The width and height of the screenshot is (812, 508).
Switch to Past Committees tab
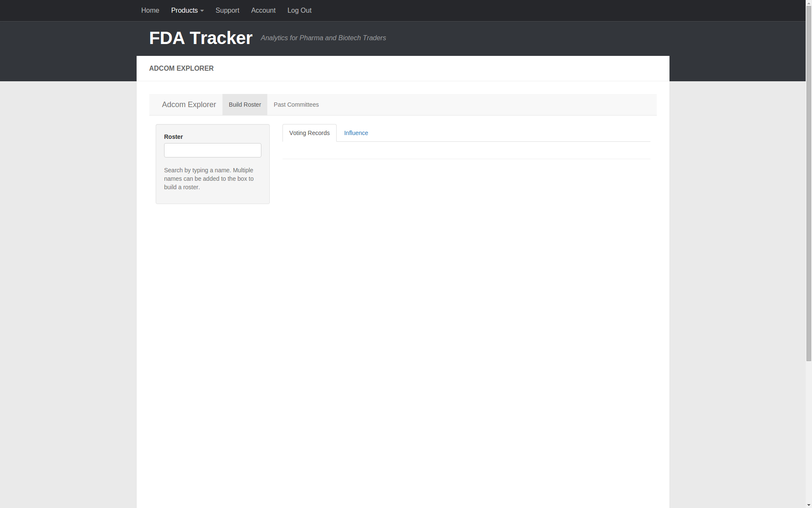click(296, 105)
